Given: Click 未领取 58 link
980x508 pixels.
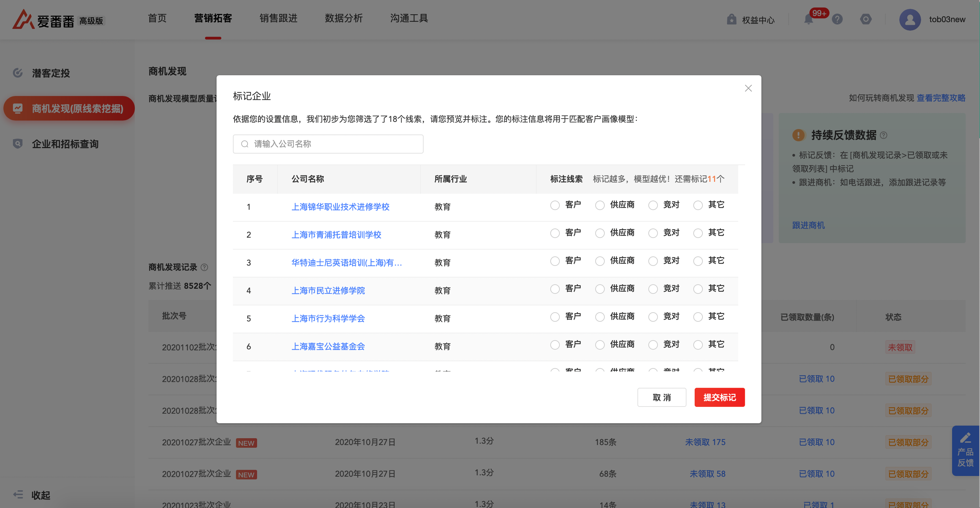Looking at the screenshot, I should pyautogui.click(x=707, y=474).
